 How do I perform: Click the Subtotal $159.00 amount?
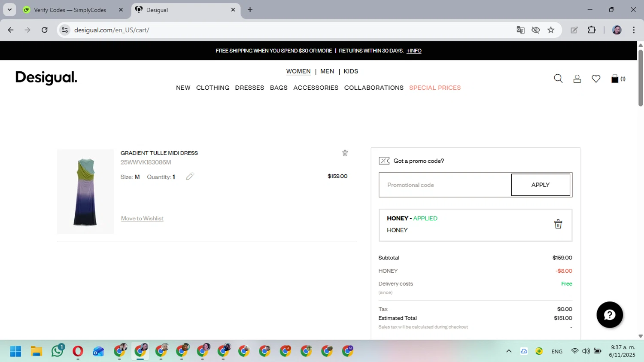coord(562,258)
